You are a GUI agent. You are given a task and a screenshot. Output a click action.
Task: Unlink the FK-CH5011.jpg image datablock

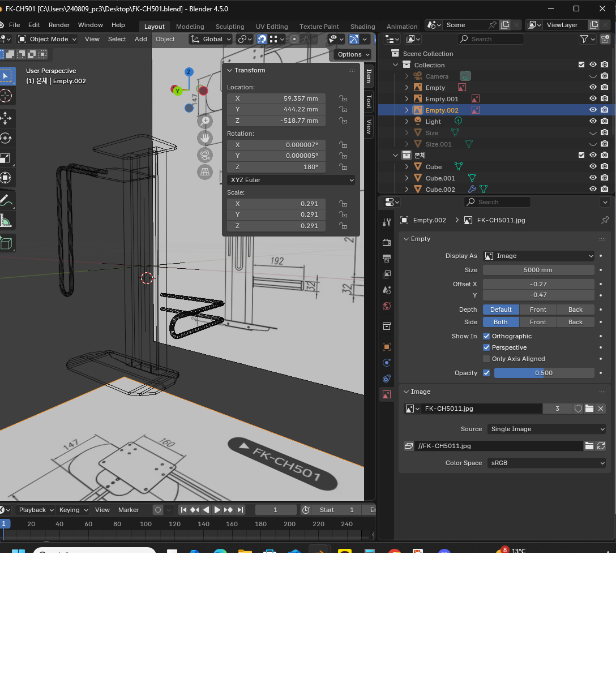[601, 409]
